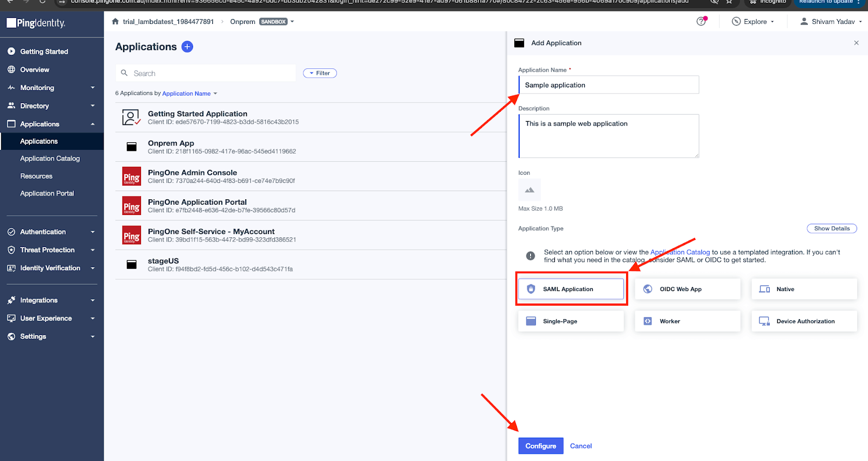Click the Getting Started sidebar icon

11,52
